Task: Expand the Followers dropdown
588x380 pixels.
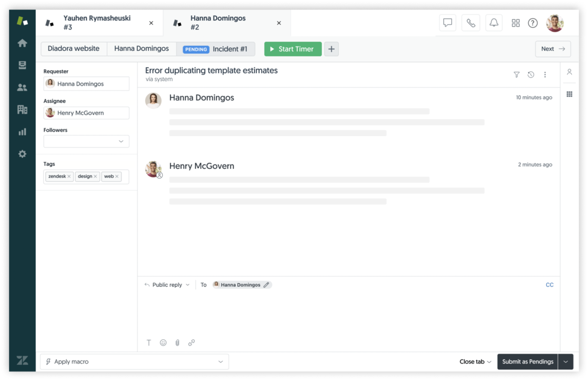Action: point(120,141)
